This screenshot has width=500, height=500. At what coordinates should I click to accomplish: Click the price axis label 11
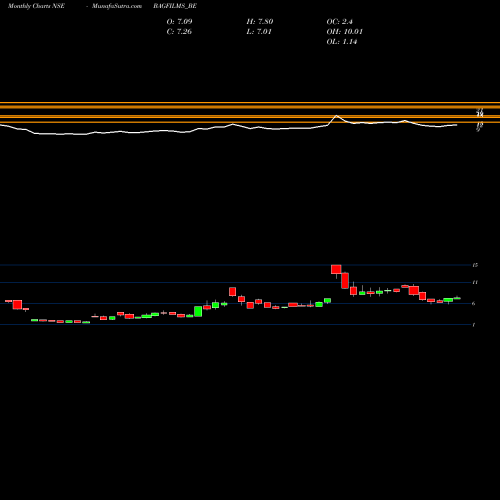(x=475, y=282)
